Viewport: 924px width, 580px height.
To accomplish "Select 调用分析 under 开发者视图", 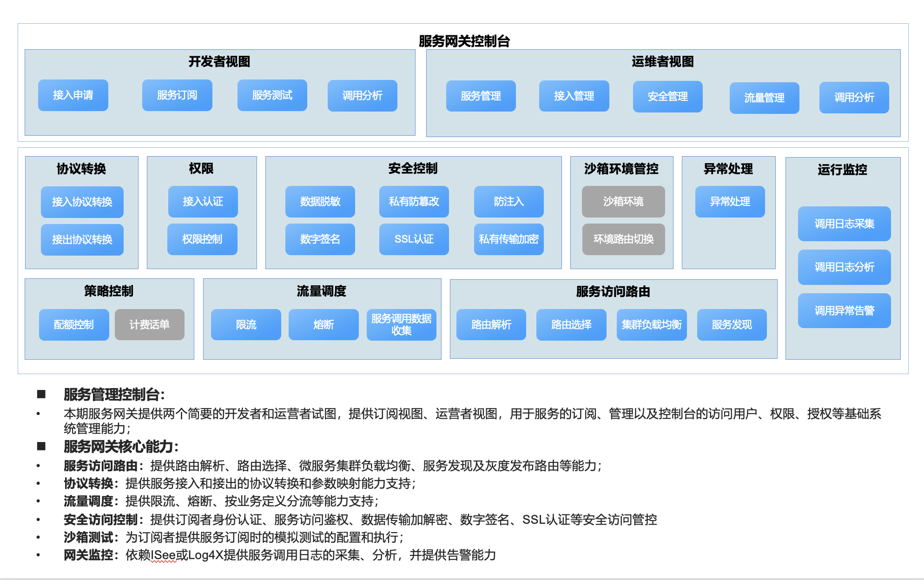I will (362, 96).
